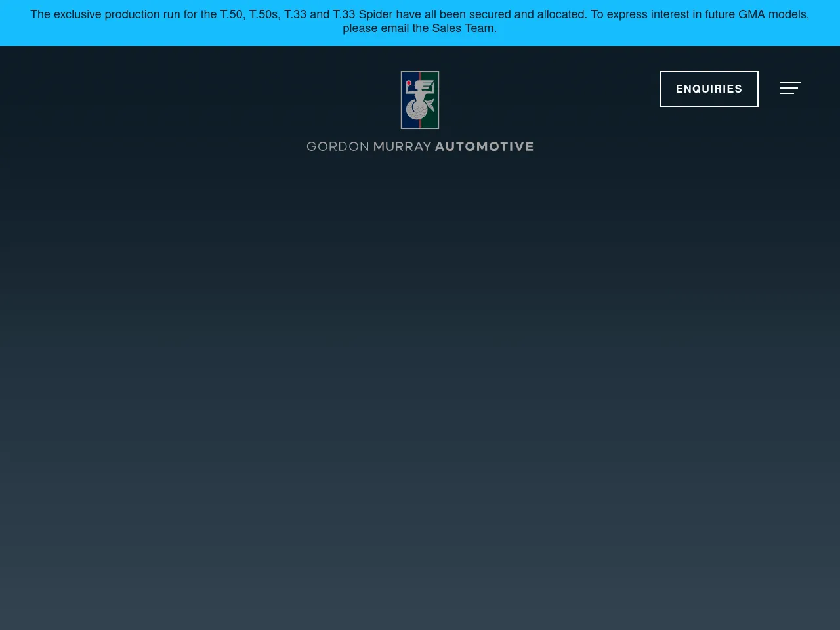Click the golf ball in the crest
The height and width of the screenshot is (630, 840).
(x=415, y=110)
